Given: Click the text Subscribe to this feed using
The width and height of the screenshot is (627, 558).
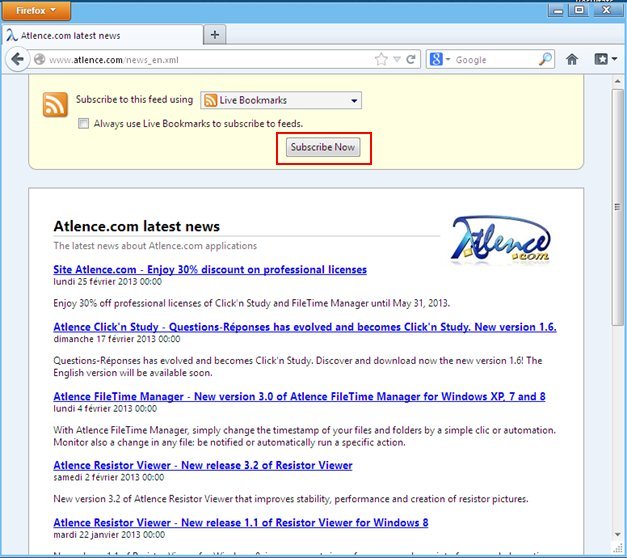Looking at the screenshot, I should click(134, 100).
